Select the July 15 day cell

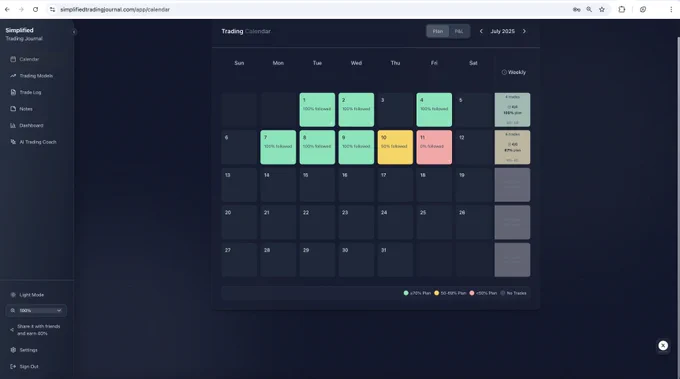coord(317,185)
